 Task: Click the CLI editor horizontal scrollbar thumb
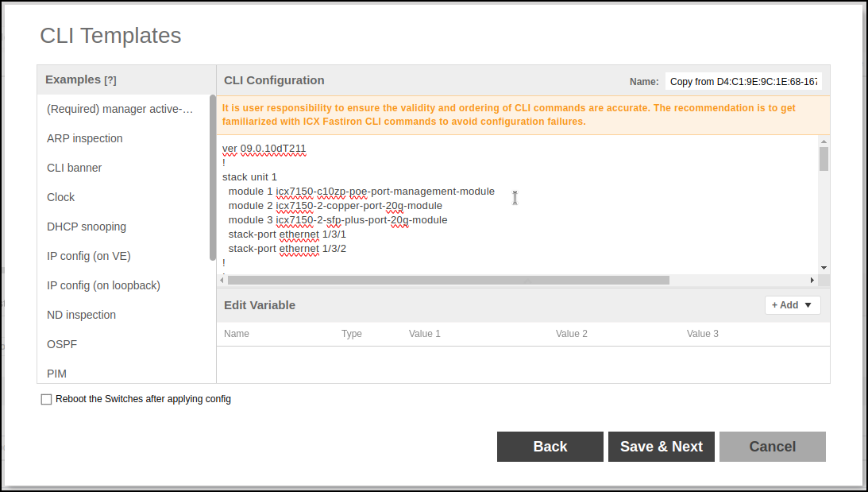tap(449, 281)
